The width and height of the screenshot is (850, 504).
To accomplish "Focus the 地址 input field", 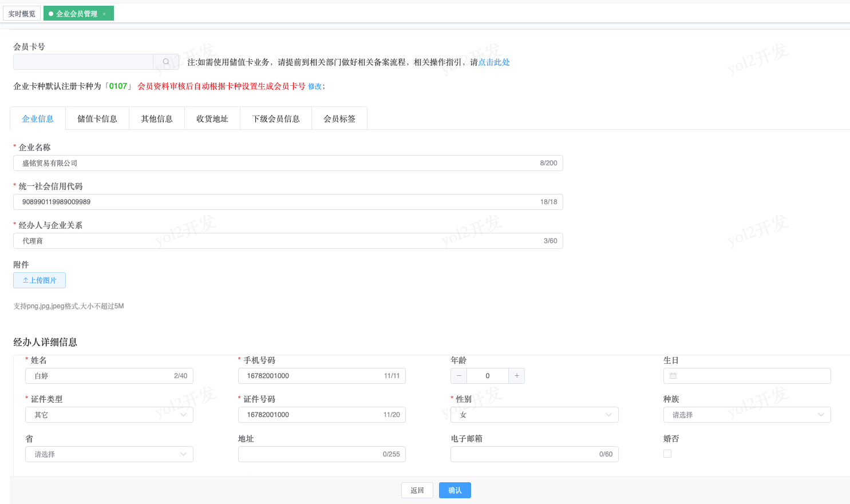I will click(x=322, y=454).
